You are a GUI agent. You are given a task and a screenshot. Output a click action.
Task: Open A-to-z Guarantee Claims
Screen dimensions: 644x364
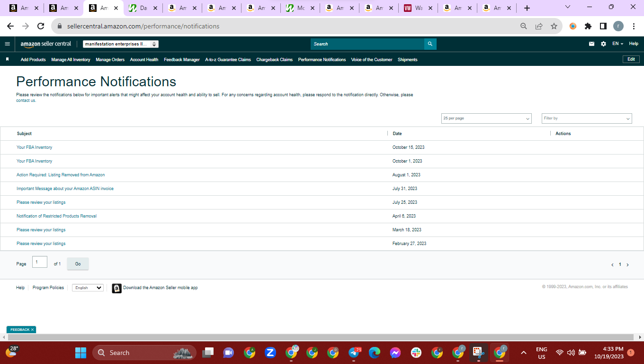228,60
